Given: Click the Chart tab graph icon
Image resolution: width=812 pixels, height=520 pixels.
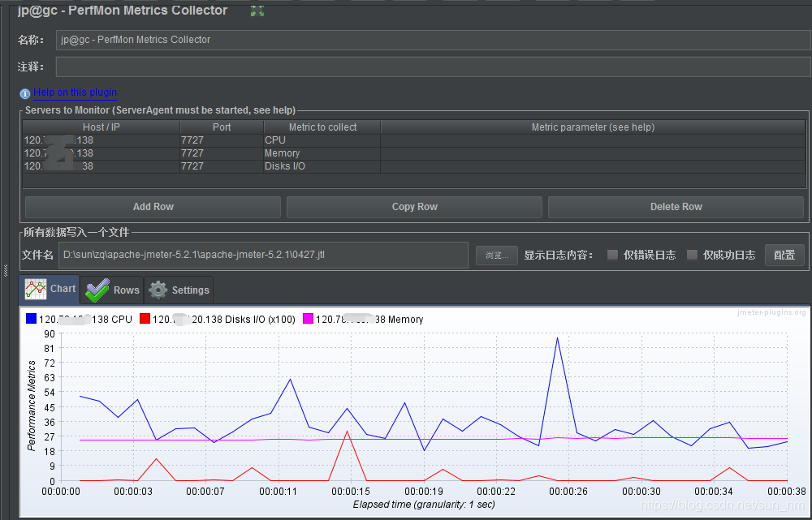Looking at the screenshot, I should (x=36, y=290).
